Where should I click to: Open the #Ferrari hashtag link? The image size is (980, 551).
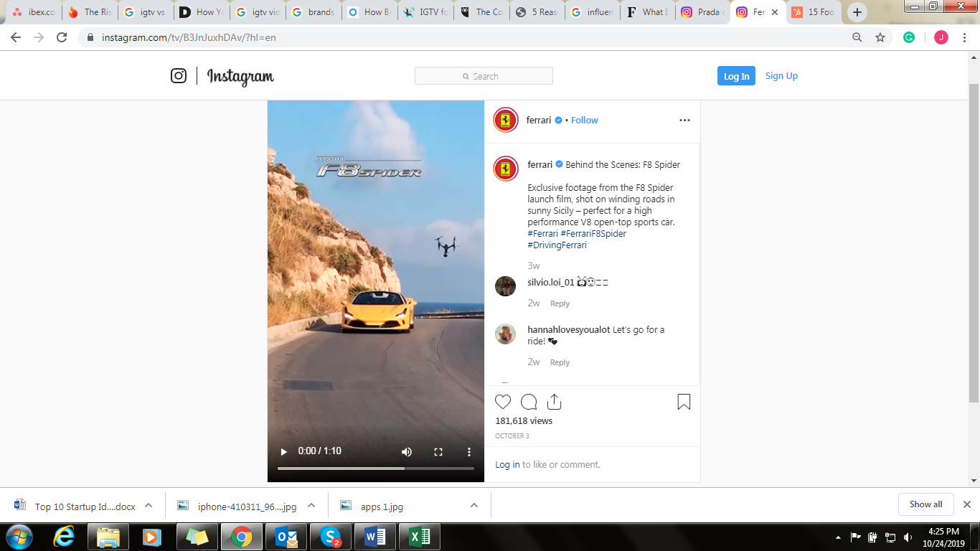(x=542, y=234)
